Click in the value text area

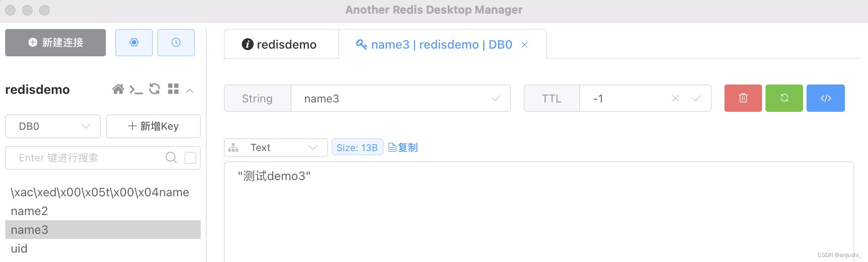tap(539, 212)
